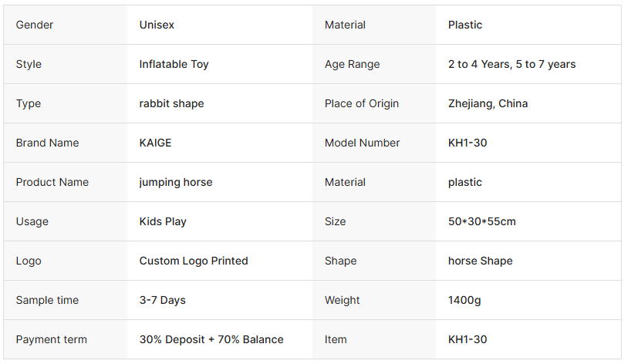This screenshot has width=628, height=364.
Task: Click the 'jumping horse' product name value
Action: (175, 183)
